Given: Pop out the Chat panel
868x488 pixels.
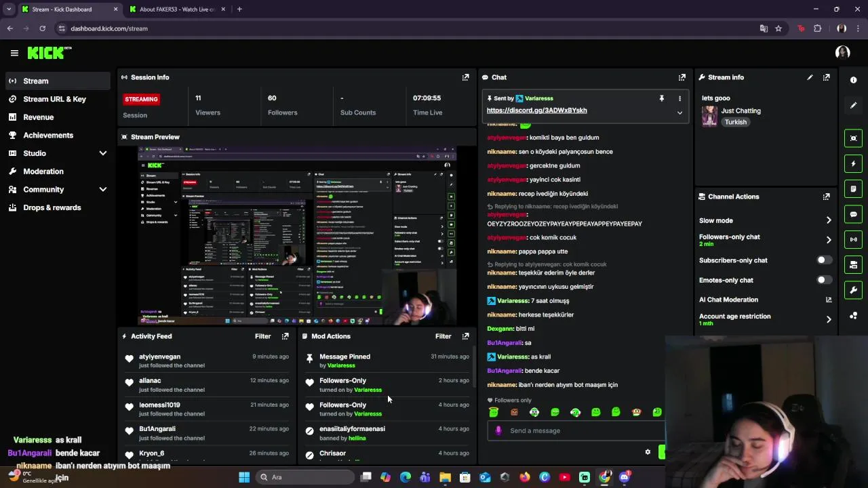Looking at the screenshot, I should (682, 77).
